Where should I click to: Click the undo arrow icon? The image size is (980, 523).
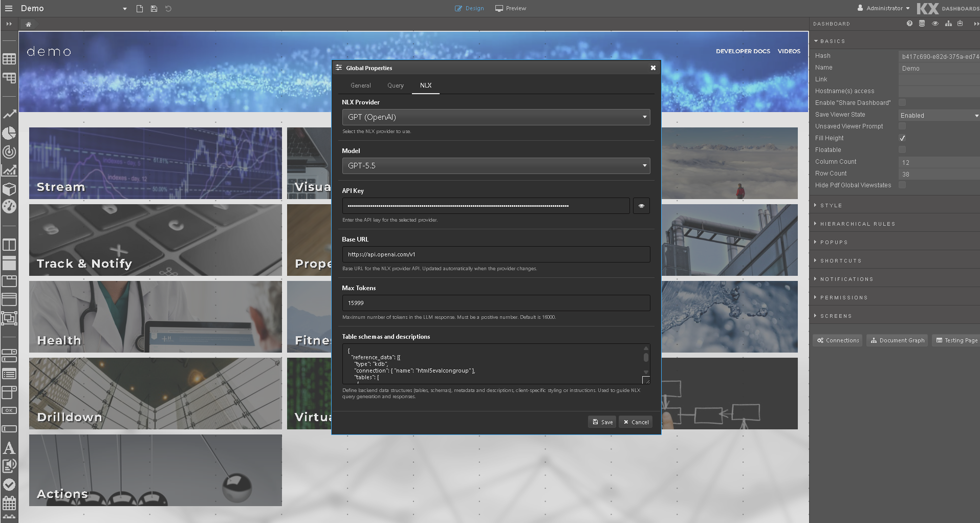[x=168, y=9]
